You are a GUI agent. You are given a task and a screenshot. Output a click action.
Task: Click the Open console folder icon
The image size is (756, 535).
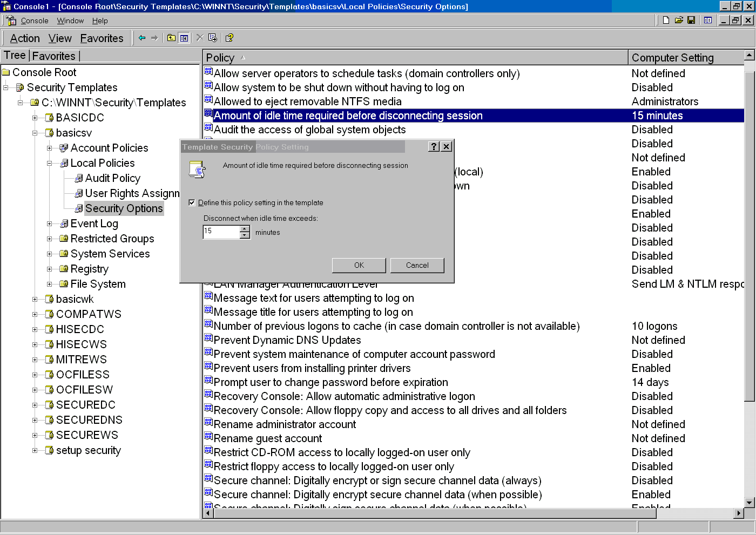click(x=679, y=20)
